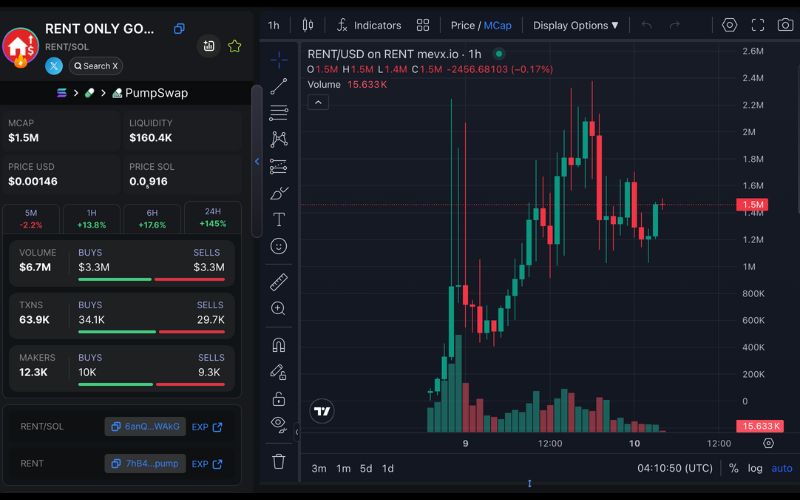Set chart range to 1d
The height and width of the screenshot is (500, 800).
[x=388, y=468]
